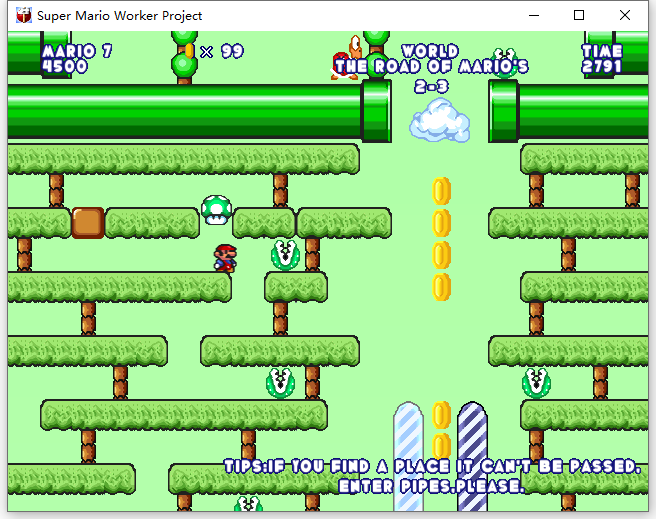Click the coin count "99"
Screen dimensions: 656x519
(x=232, y=51)
